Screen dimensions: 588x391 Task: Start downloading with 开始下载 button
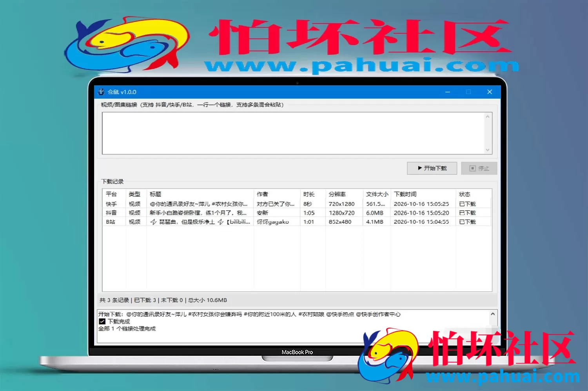click(x=432, y=168)
